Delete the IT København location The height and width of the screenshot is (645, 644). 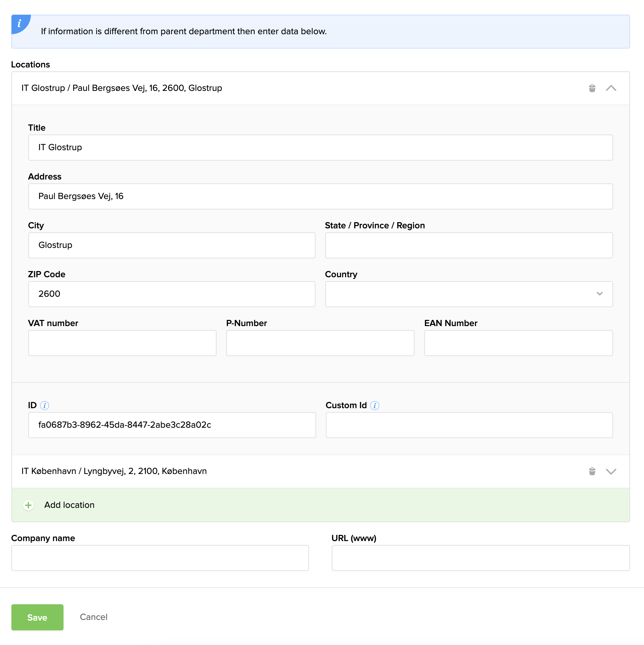592,471
